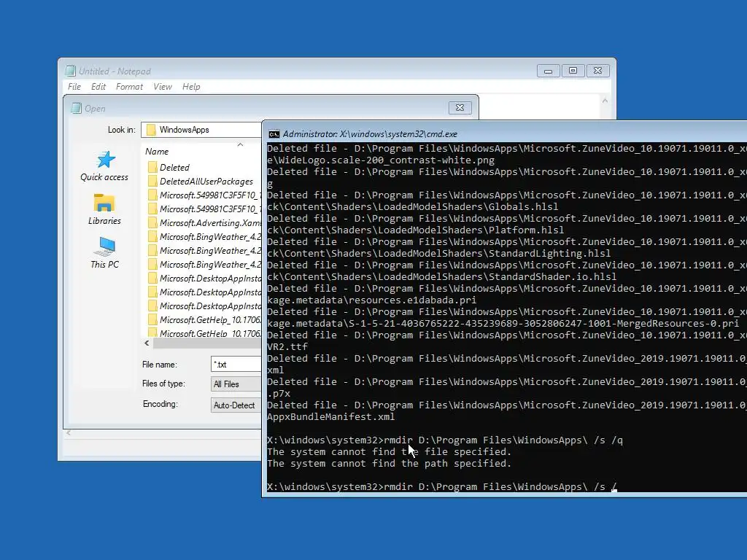Click the Notepad horizontal scroll left arrow

[69, 433]
